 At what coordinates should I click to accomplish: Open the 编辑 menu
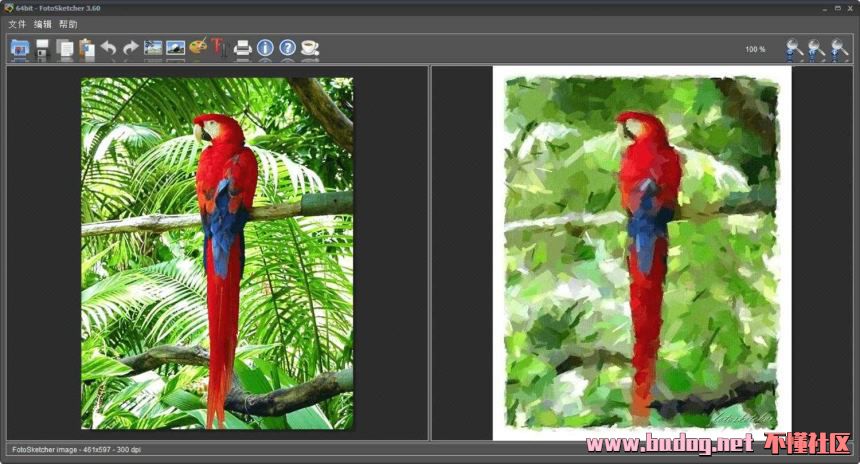[x=43, y=24]
